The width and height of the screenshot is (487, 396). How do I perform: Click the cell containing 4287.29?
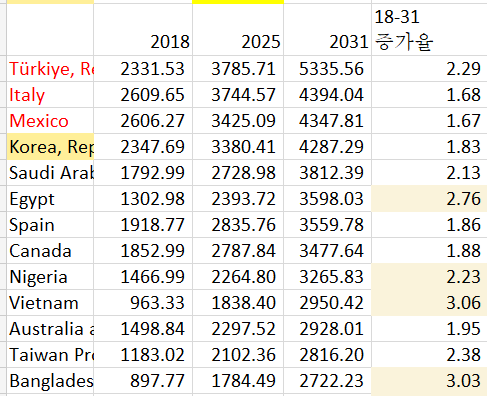(x=327, y=147)
